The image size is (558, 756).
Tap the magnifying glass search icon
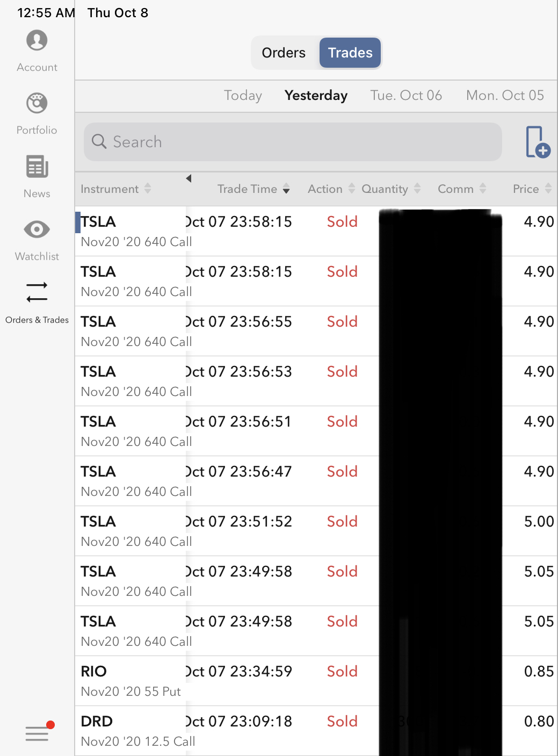tap(99, 142)
